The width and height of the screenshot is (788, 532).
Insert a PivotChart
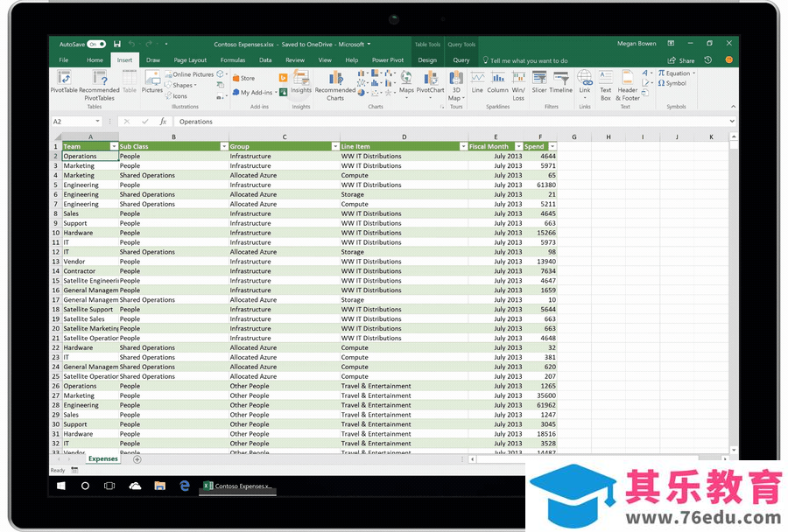(430, 82)
